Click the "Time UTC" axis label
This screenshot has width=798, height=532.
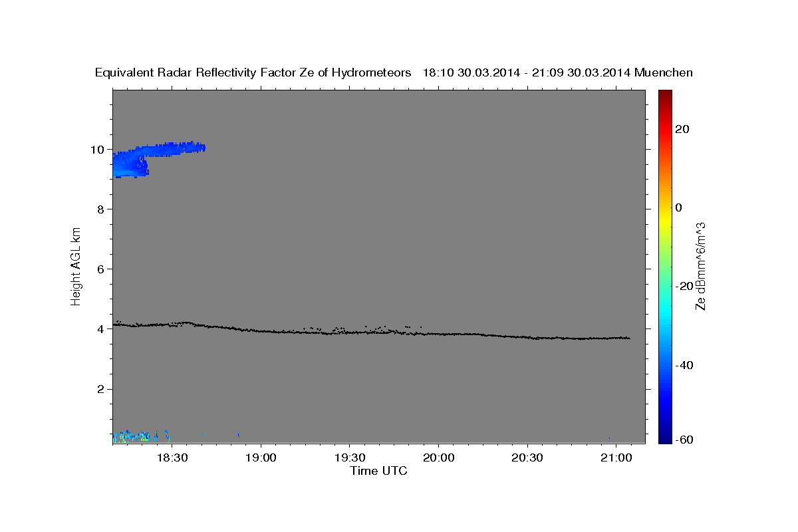[378, 471]
